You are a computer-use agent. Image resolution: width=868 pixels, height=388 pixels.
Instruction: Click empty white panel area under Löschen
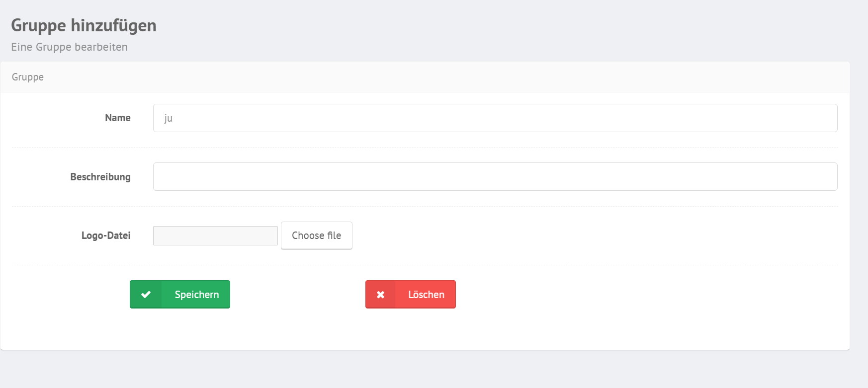point(411,329)
